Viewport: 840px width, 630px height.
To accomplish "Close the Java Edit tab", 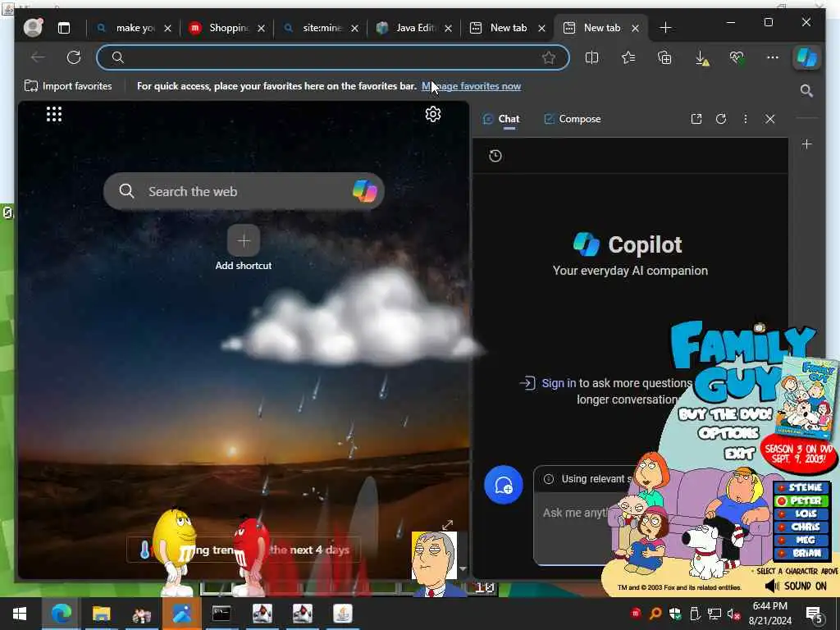I will click(x=448, y=29).
